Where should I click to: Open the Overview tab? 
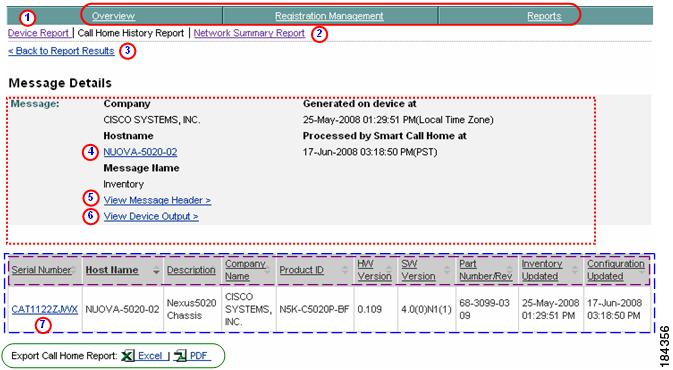pyautogui.click(x=113, y=16)
